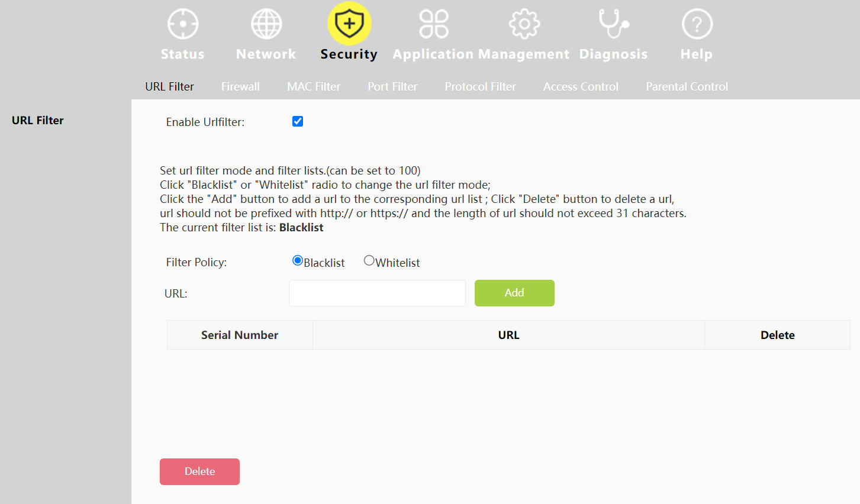This screenshot has height=504, width=860.
Task: Click the Delete column header
Action: pyautogui.click(x=778, y=335)
